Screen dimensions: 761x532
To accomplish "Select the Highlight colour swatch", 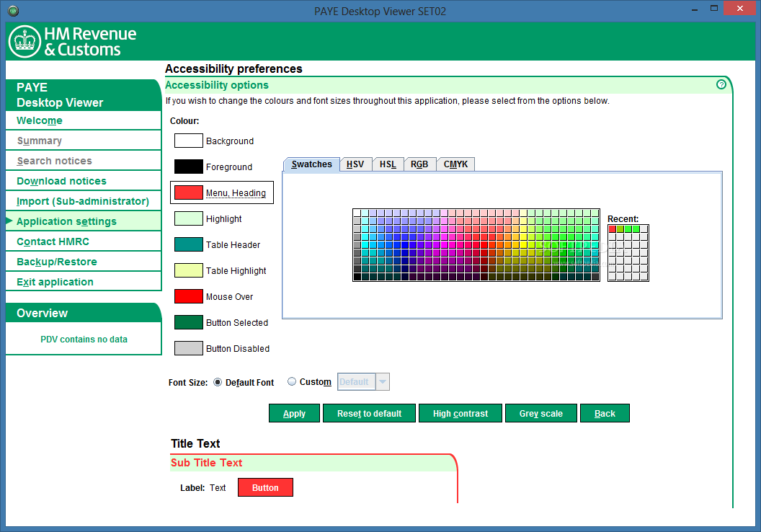I will 189,218.
